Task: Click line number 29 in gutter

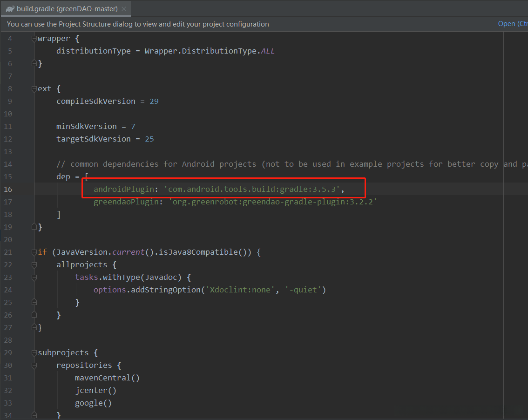Action: click(8, 353)
